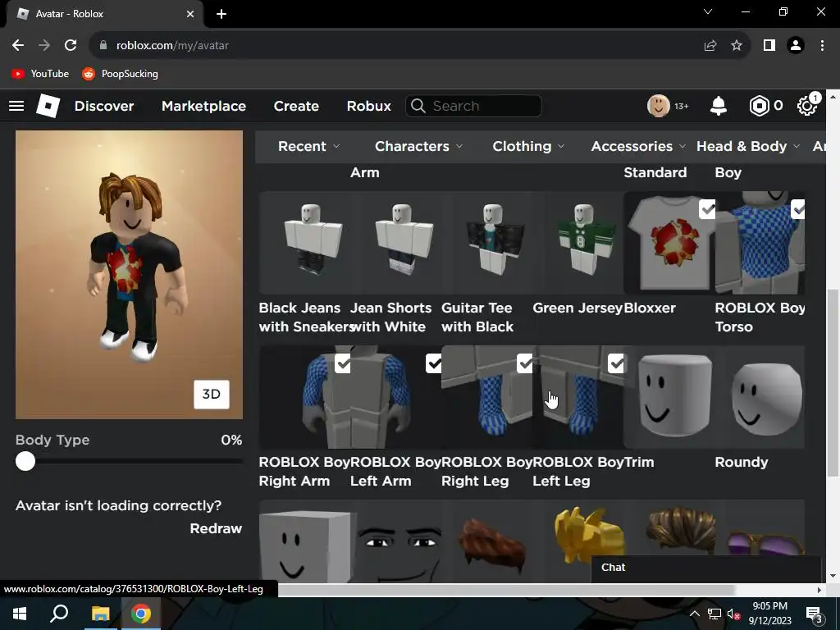The width and height of the screenshot is (840, 630).
Task: Open the notifications bell
Action: click(x=719, y=106)
